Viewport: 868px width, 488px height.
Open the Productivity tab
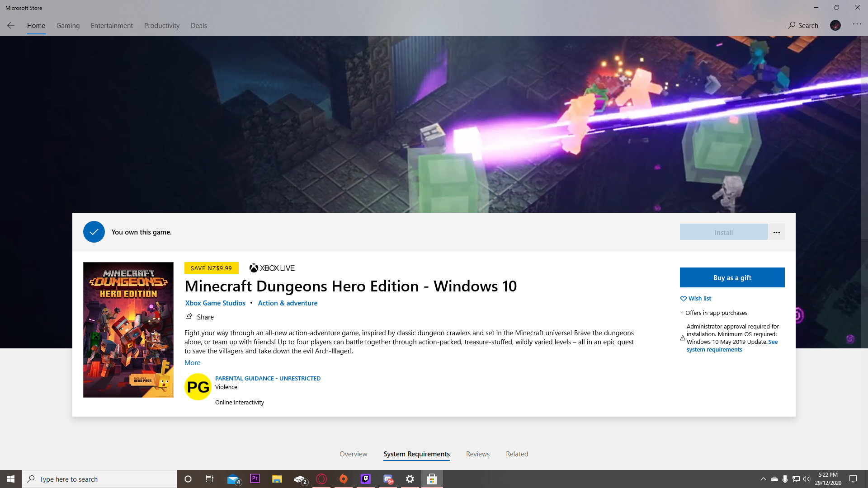pyautogui.click(x=162, y=26)
